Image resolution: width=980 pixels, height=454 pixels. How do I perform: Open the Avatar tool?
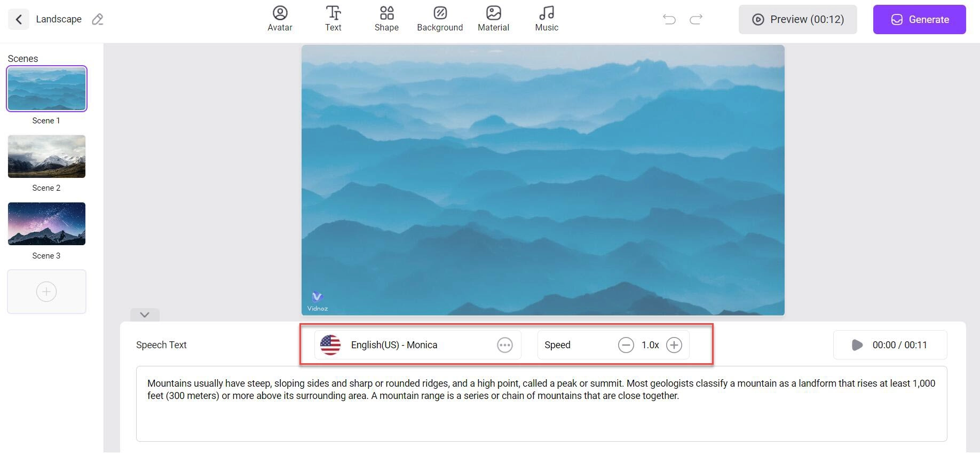click(280, 19)
